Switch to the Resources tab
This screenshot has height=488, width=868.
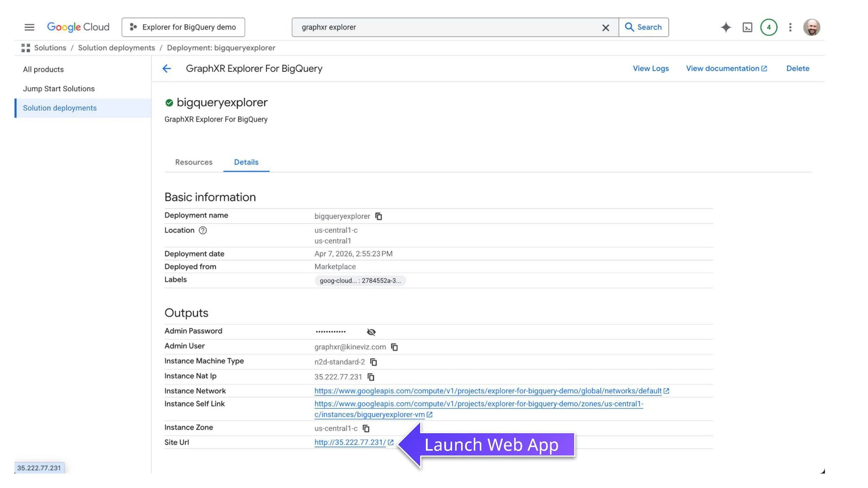193,162
